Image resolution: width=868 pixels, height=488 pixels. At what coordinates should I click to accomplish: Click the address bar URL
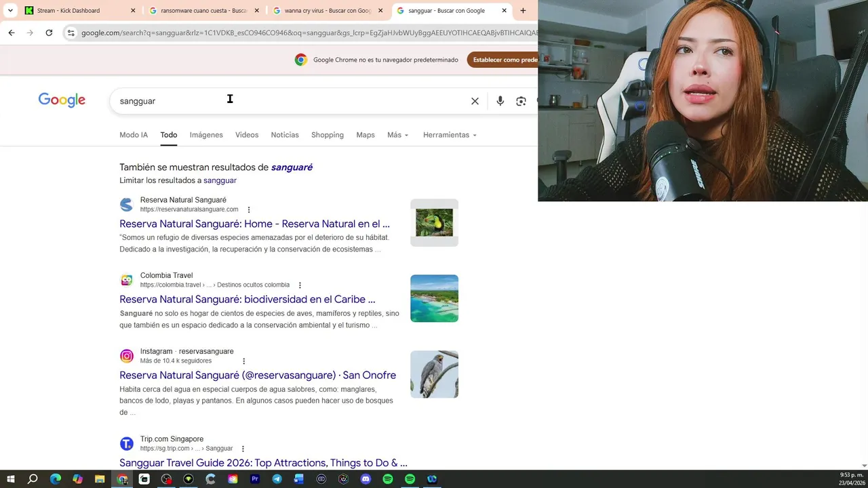(309, 33)
